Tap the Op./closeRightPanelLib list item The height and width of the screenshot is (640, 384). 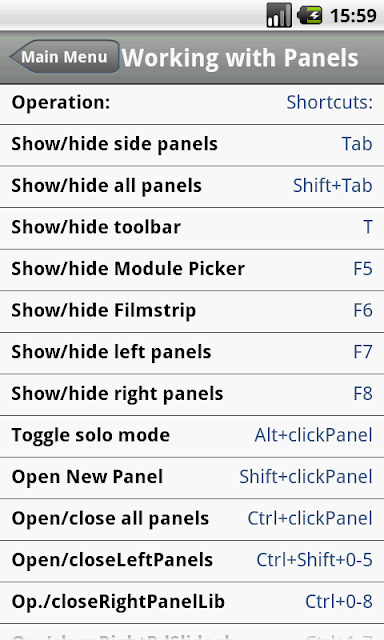pyautogui.click(x=192, y=603)
